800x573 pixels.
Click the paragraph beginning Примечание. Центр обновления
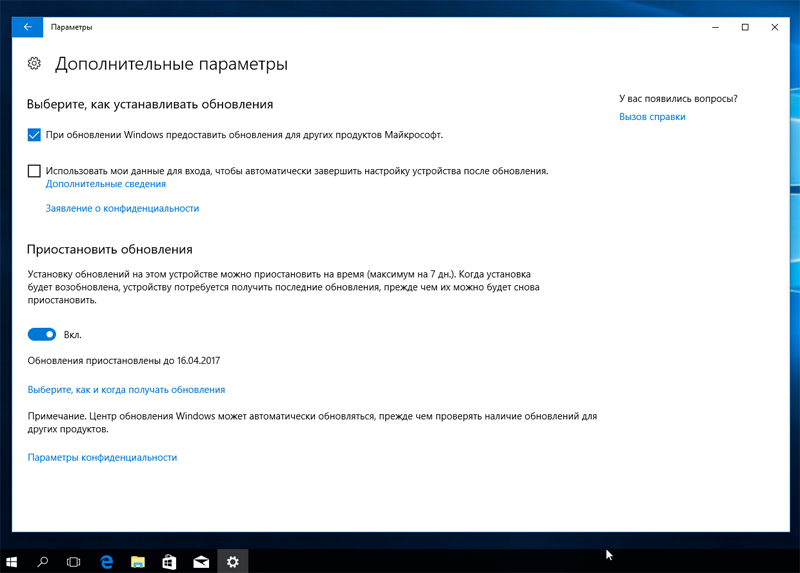pos(312,422)
